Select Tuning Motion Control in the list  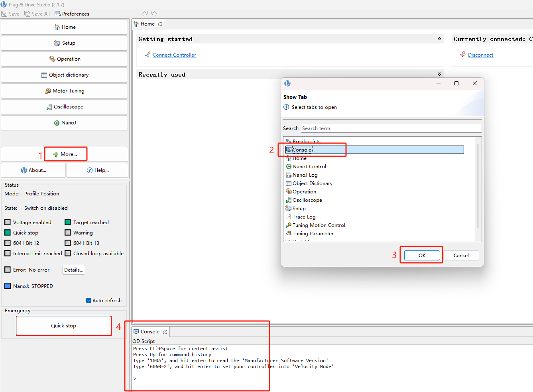319,225
